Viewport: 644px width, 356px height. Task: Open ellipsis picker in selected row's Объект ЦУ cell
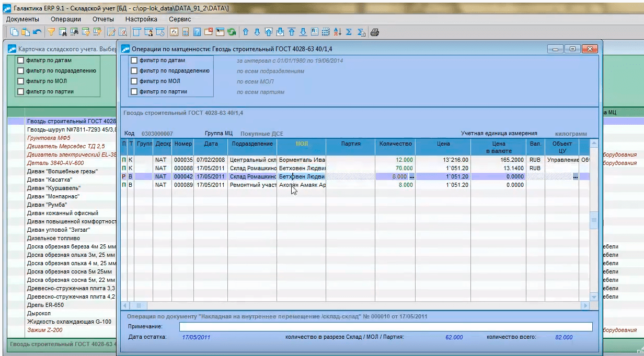[575, 177]
